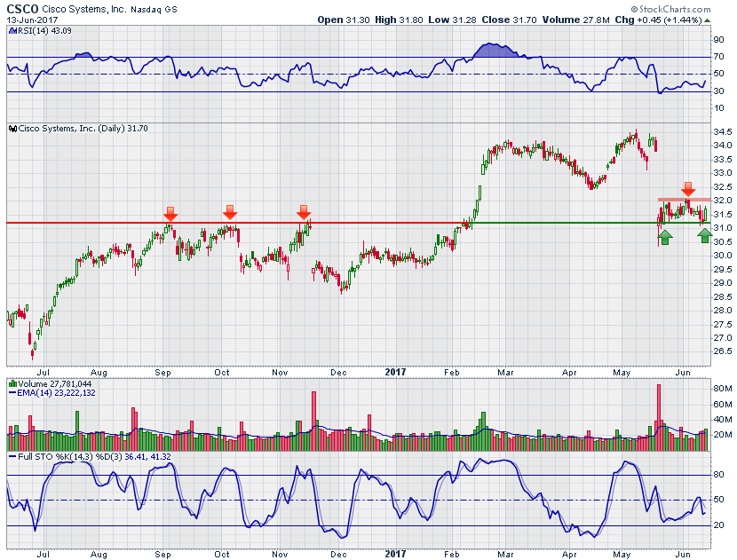Click the volume bars legend icon
The image size is (737, 560).
click(x=13, y=383)
